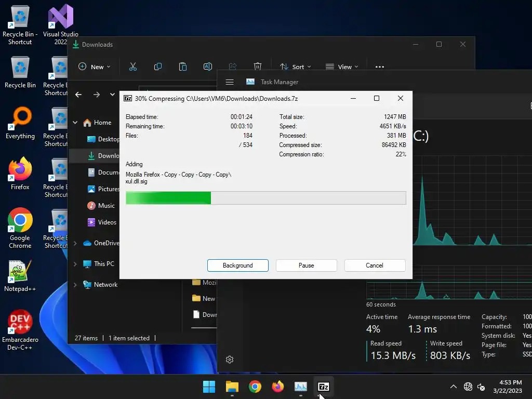The image size is (532, 399).
Task: Select the Google Chrome desktop icon
Action: (x=20, y=229)
